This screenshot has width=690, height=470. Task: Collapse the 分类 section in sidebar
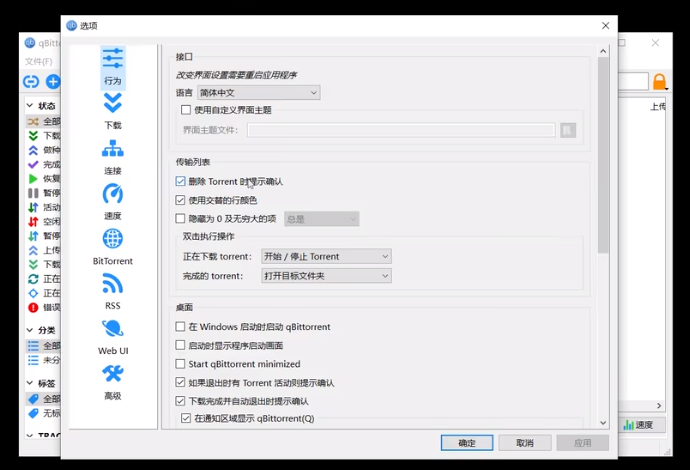coord(30,330)
